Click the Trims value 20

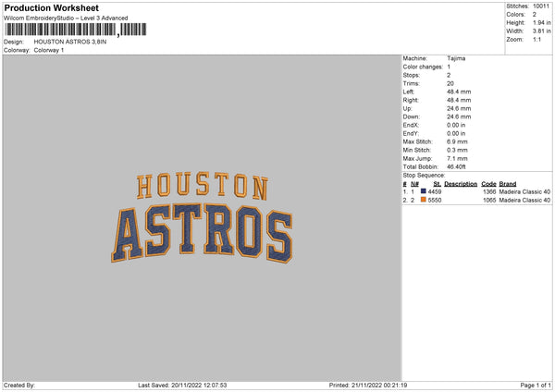point(450,83)
